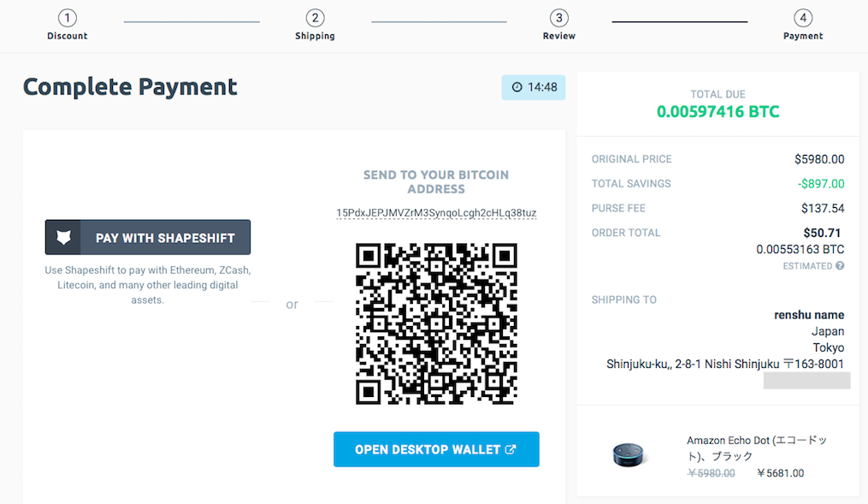Click the external link icon on wallet button
868x504 pixels.
pos(511,449)
